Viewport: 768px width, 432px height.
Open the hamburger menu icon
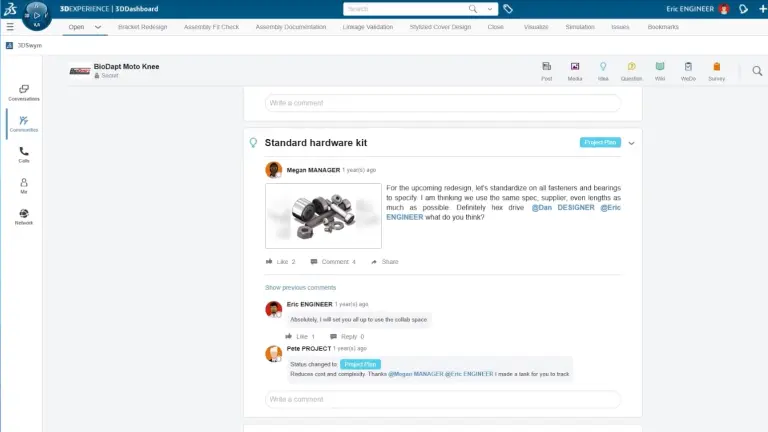click(x=10, y=27)
